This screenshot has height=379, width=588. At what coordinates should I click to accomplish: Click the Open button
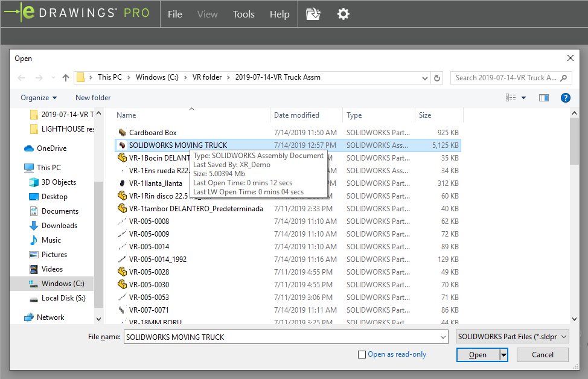[x=478, y=355]
